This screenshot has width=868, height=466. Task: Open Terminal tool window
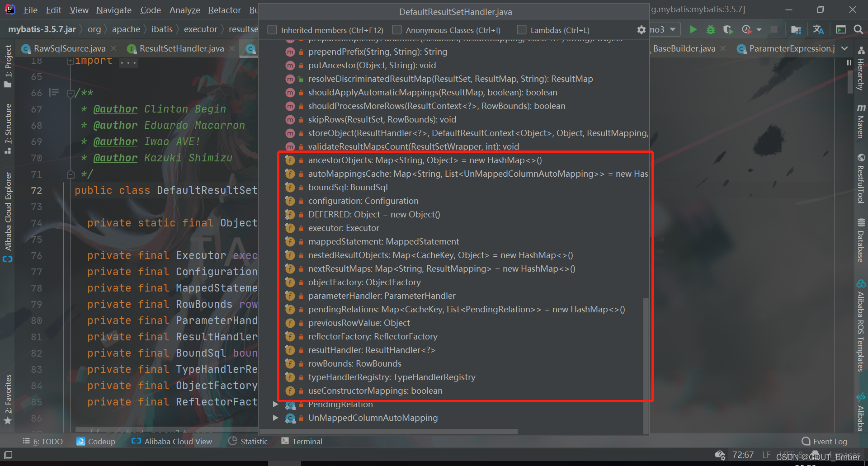pyautogui.click(x=302, y=441)
